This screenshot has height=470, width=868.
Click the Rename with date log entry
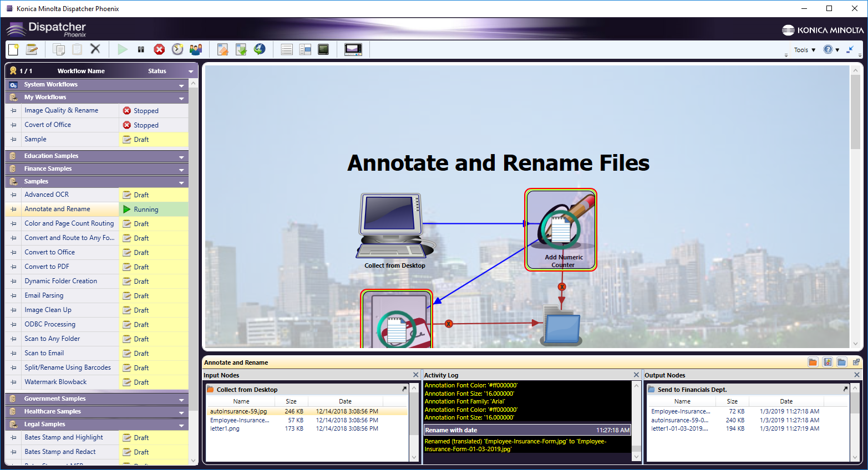(x=527, y=430)
